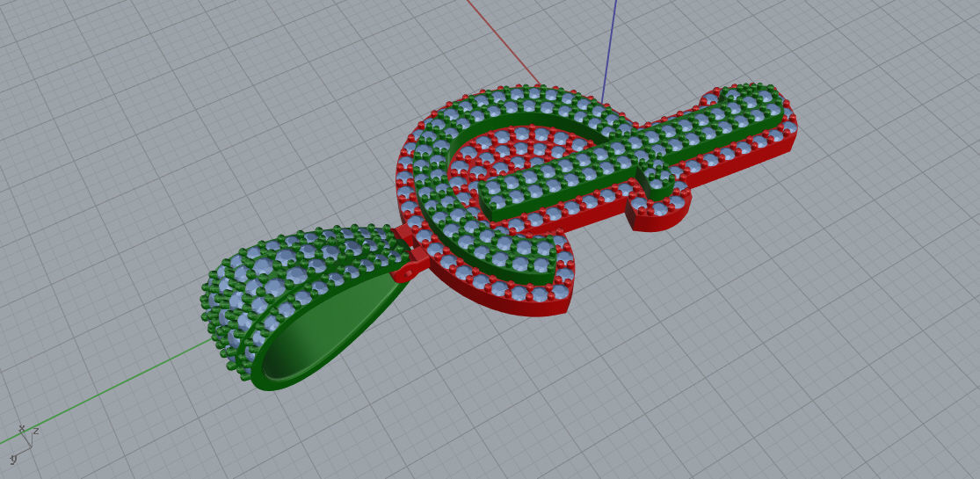Click the world axis icon showing x, y, z
The image size is (980, 479).
point(25,445)
